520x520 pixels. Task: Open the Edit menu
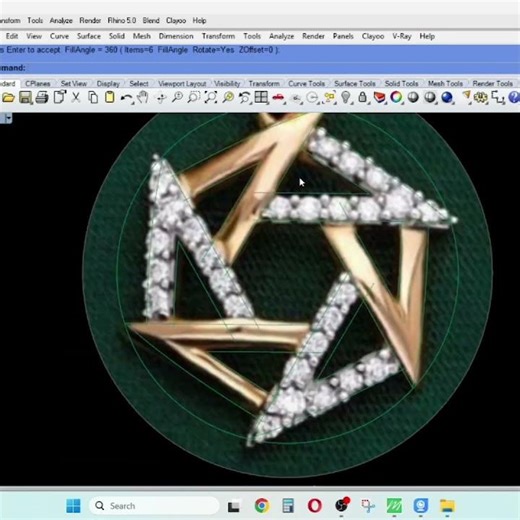click(12, 36)
